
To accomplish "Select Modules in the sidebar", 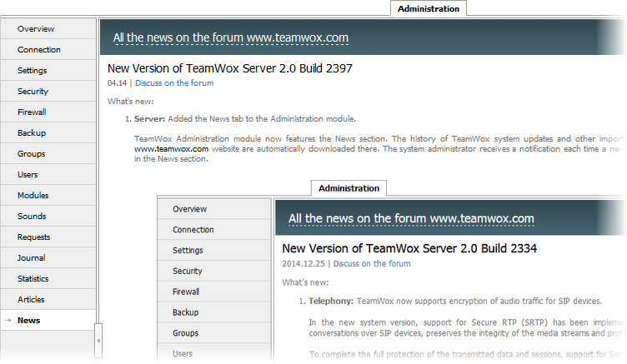I will 48,196.
